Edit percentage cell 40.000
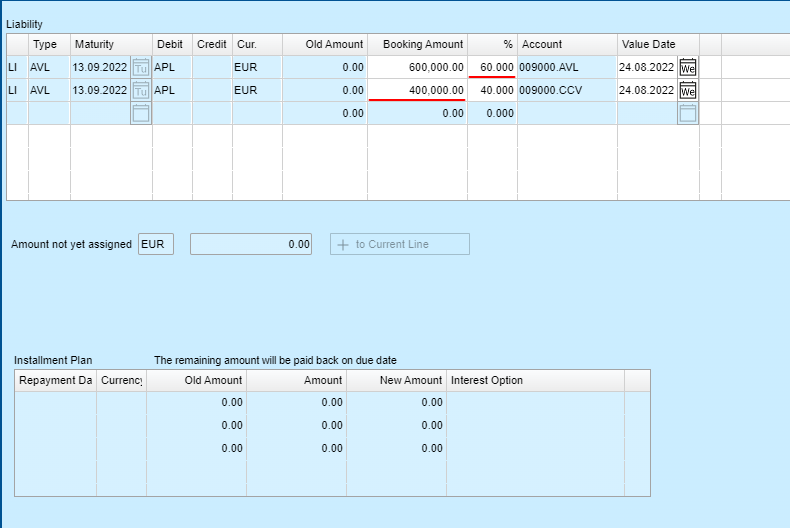This screenshot has height=528, width=790. tap(492, 90)
